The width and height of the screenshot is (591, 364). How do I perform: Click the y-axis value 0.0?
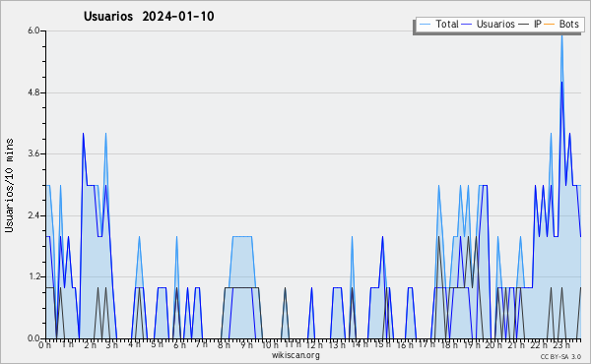click(33, 338)
